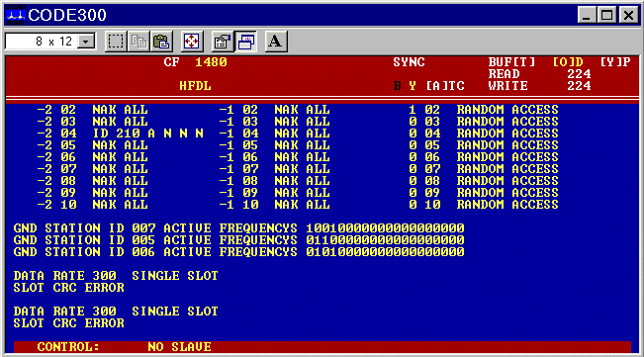
Task: Open the Font settings 'A' icon
Action: click(x=275, y=42)
